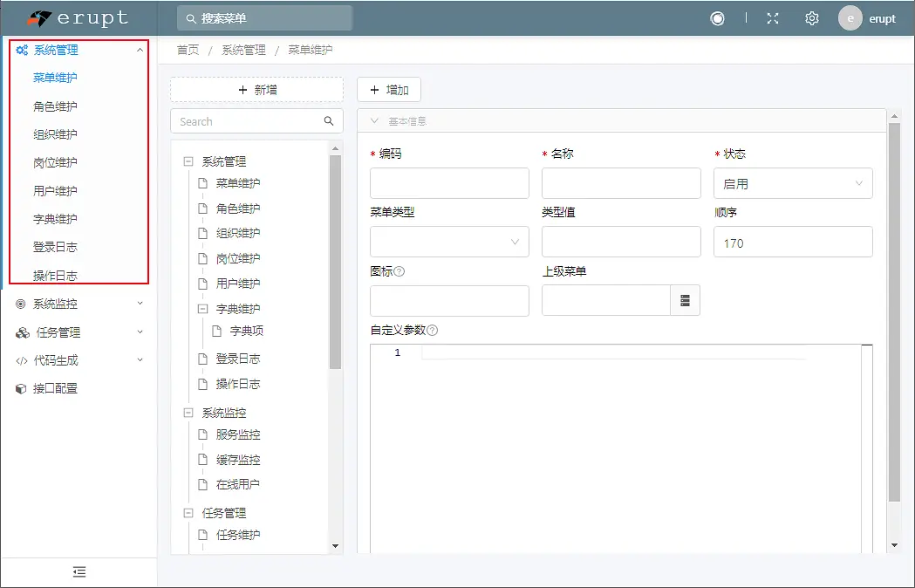Screen dimensions: 915x588
Task: Click the 系统监控 target icon in sidebar
Action: (x=19, y=304)
